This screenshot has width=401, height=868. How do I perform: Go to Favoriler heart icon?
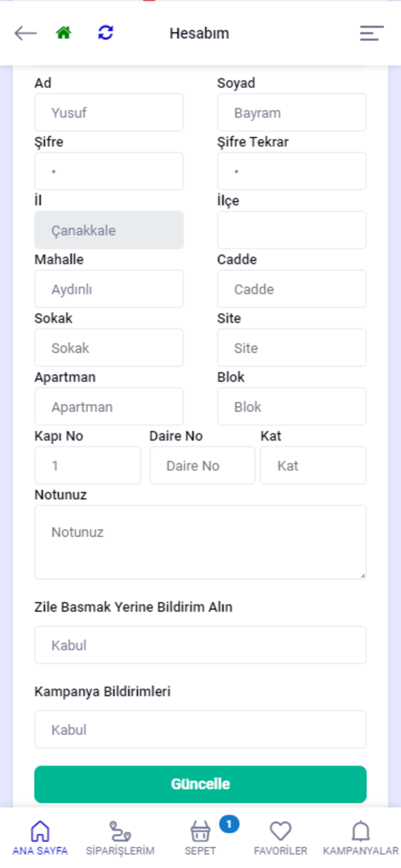click(280, 832)
